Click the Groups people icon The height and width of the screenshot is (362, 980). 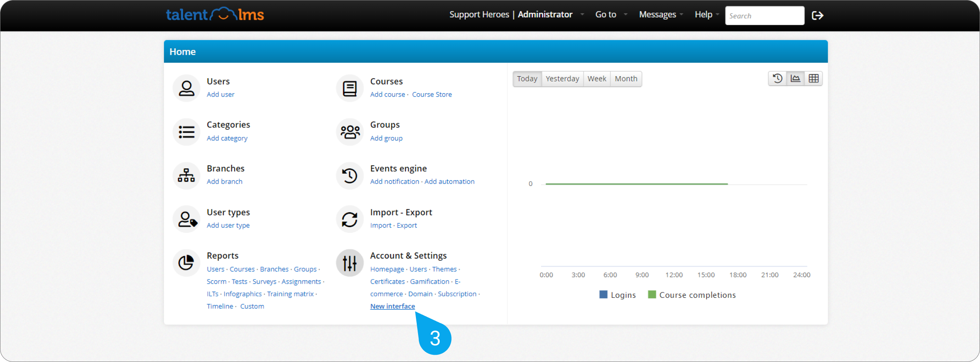pyautogui.click(x=350, y=132)
